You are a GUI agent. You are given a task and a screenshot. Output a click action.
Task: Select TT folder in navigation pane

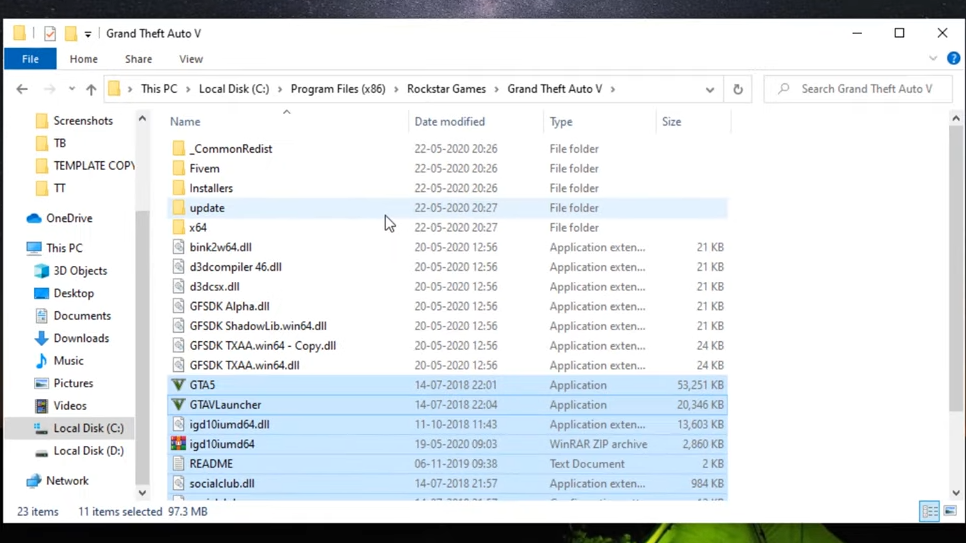60,188
